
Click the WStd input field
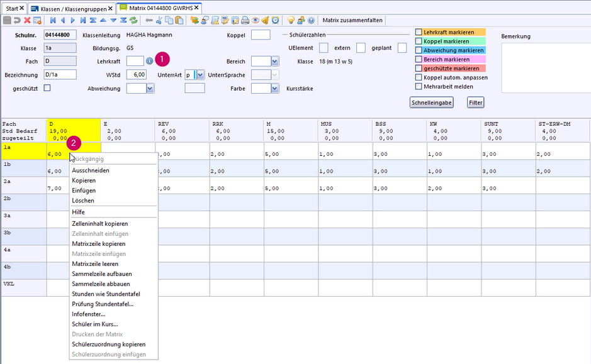tap(136, 75)
